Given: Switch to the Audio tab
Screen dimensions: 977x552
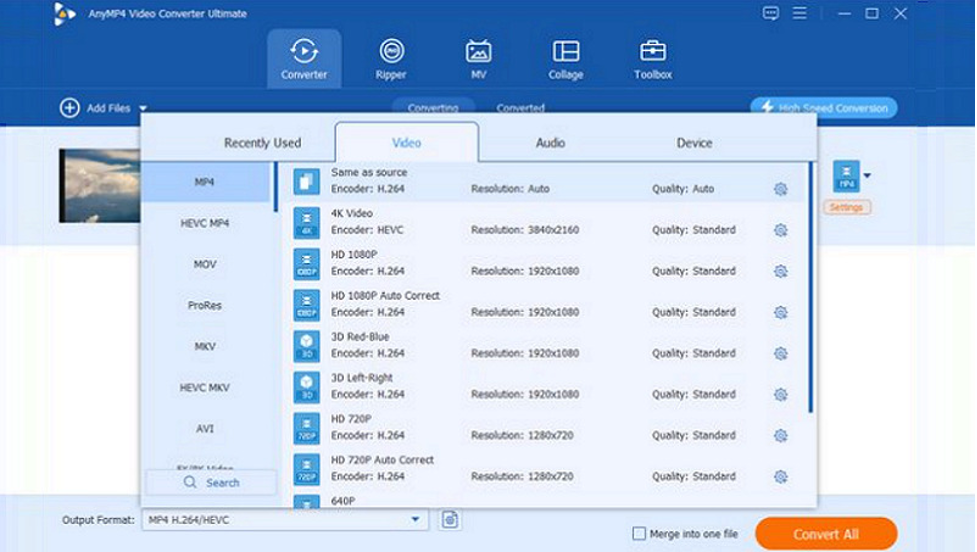Looking at the screenshot, I should pyautogui.click(x=550, y=143).
